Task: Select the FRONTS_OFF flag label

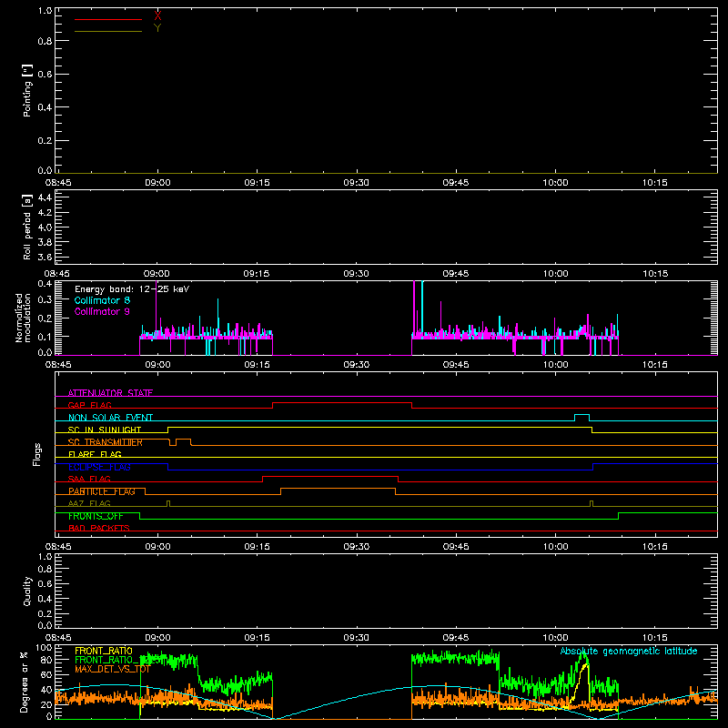Action: pos(96,516)
